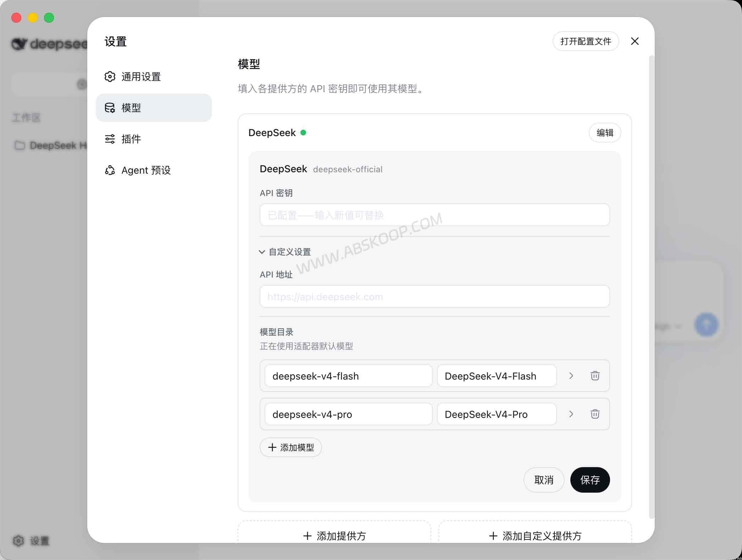
Task: Focus the API 密钥 input field
Action: [434, 215]
